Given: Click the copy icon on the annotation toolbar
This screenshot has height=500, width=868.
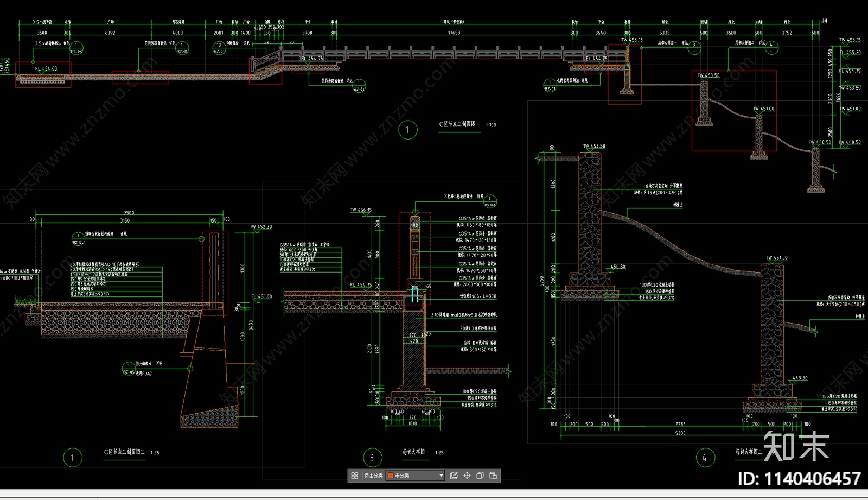Looking at the screenshot, I should [x=480, y=476].
